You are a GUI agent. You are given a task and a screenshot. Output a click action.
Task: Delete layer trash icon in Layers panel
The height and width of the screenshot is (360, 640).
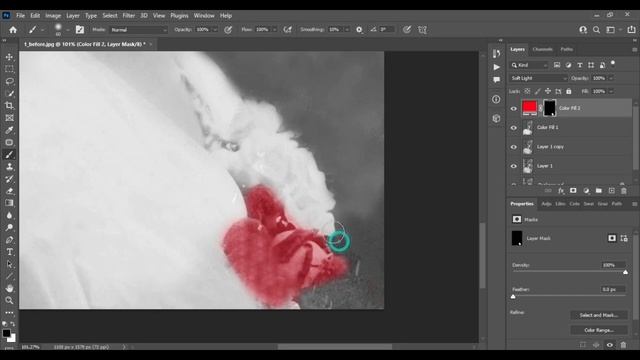point(624,191)
